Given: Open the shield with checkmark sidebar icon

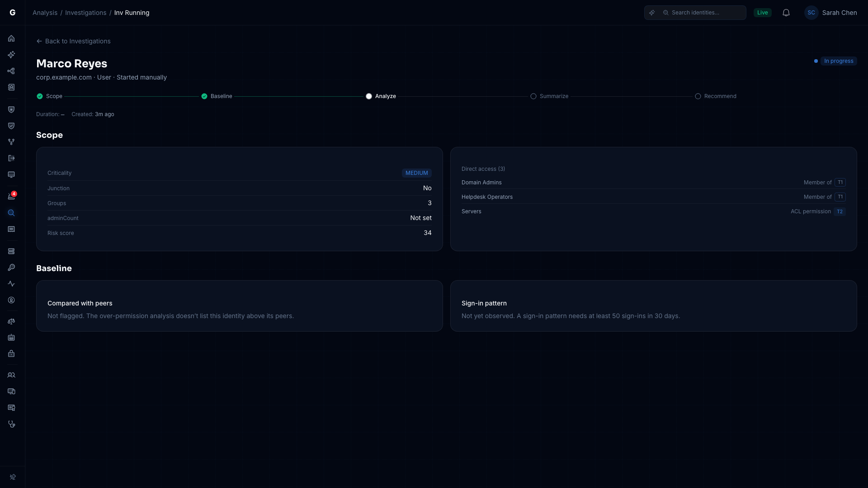Looking at the screenshot, I should [11, 126].
